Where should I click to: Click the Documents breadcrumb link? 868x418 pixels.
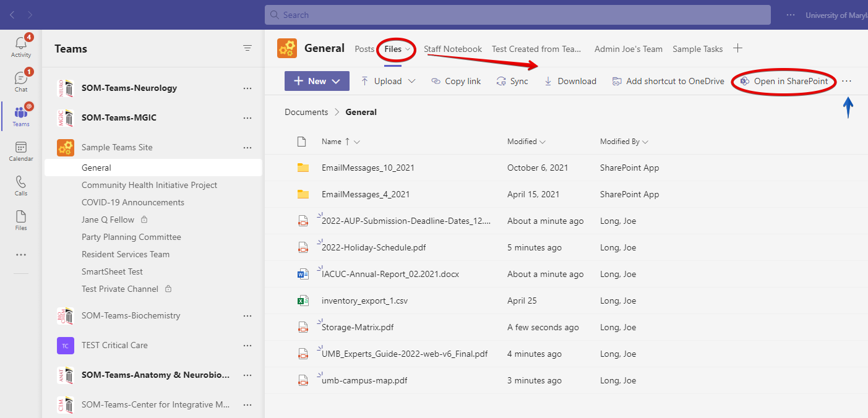[306, 112]
